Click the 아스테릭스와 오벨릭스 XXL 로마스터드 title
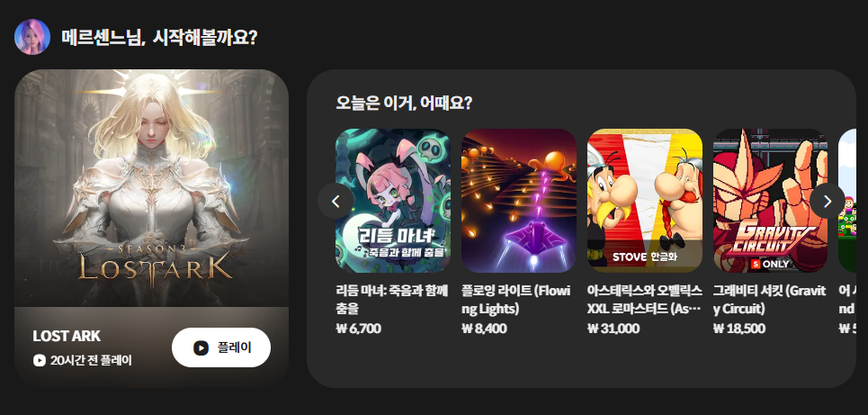Viewport: 868px width, 415px height. click(644, 299)
